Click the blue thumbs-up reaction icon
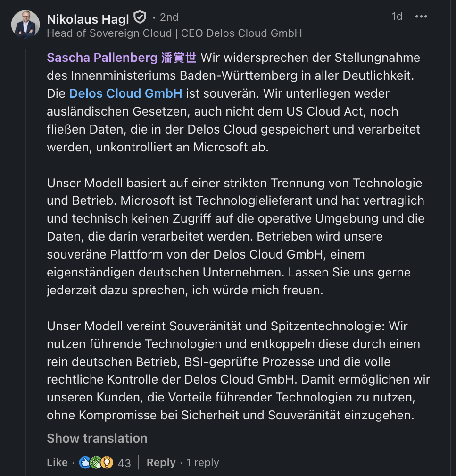Image resolution: width=456 pixels, height=476 pixels. tap(85, 463)
